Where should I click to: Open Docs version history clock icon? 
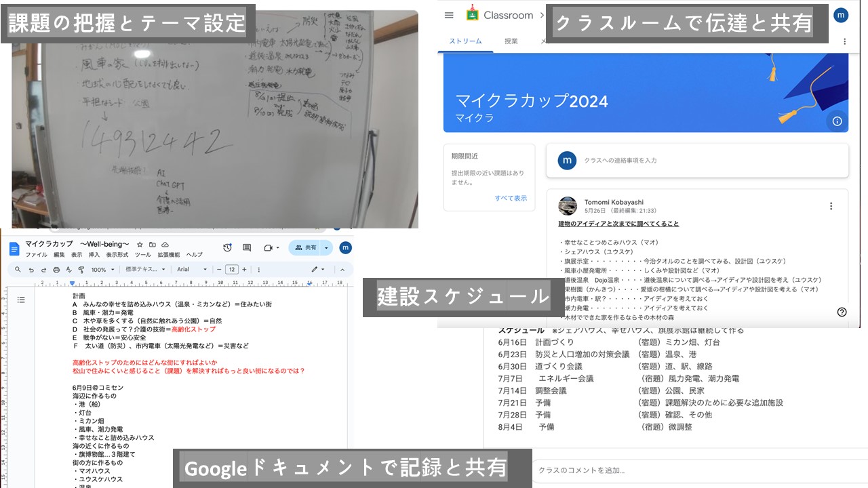tap(227, 248)
